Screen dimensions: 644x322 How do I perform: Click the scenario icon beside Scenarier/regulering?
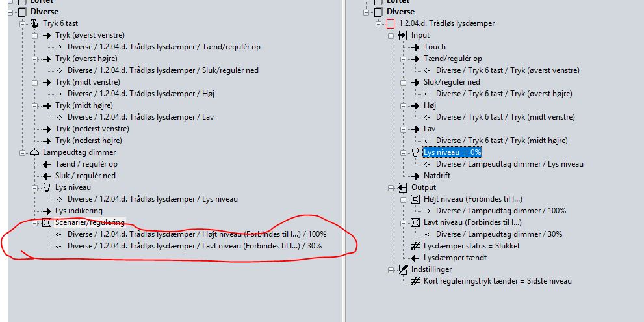click(47, 222)
